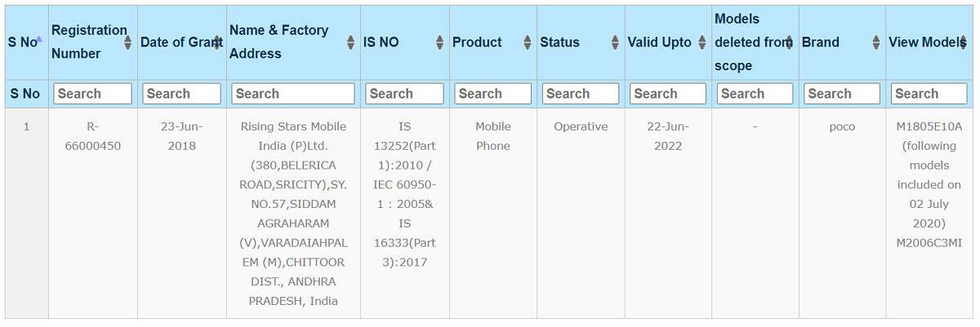Sort by IS NO arrows
The width and height of the screenshot is (980, 327).
coord(440,42)
